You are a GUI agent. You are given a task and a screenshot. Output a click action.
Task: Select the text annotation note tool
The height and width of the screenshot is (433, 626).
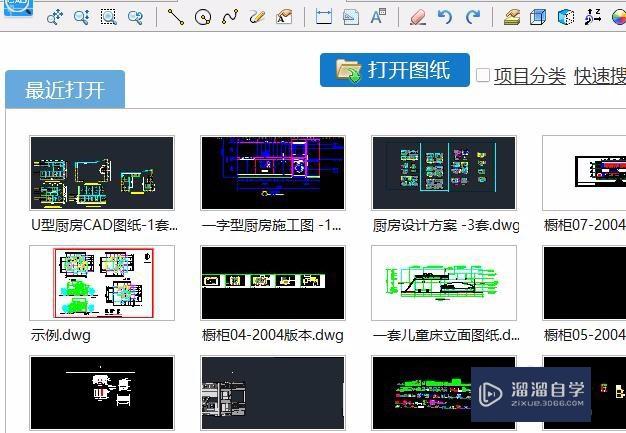tap(284, 17)
